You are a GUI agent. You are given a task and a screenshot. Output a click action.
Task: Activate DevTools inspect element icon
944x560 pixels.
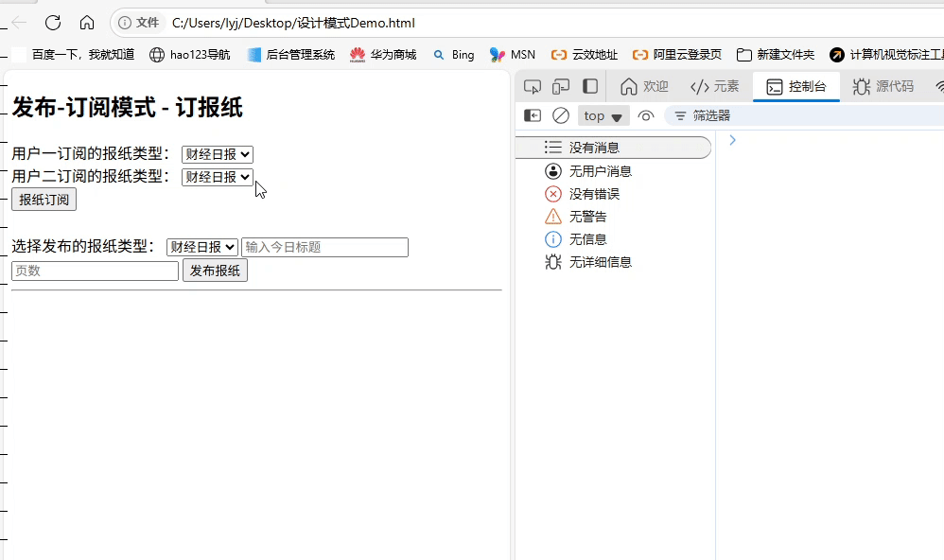click(533, 87)
